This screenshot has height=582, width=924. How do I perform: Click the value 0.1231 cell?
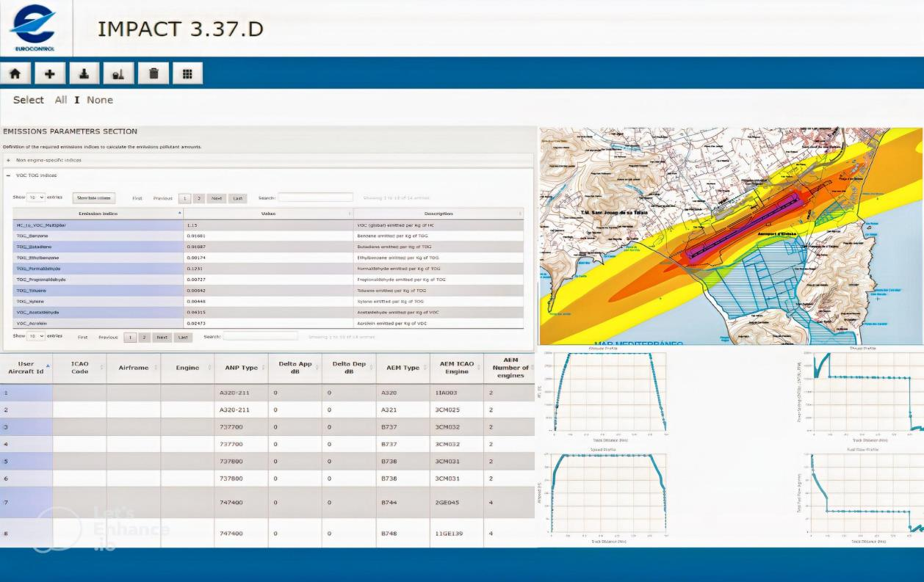coord(268,269)
